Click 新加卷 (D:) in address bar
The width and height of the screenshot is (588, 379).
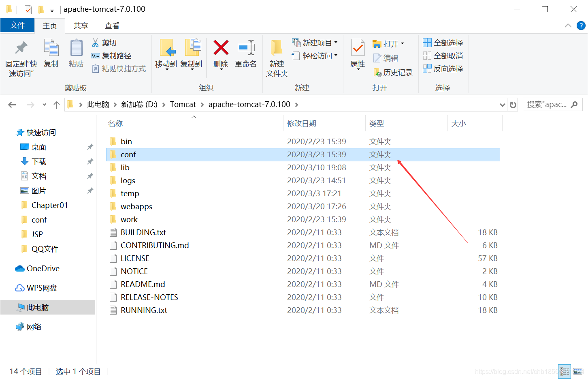pyautogui.click(x=139, y=105)
